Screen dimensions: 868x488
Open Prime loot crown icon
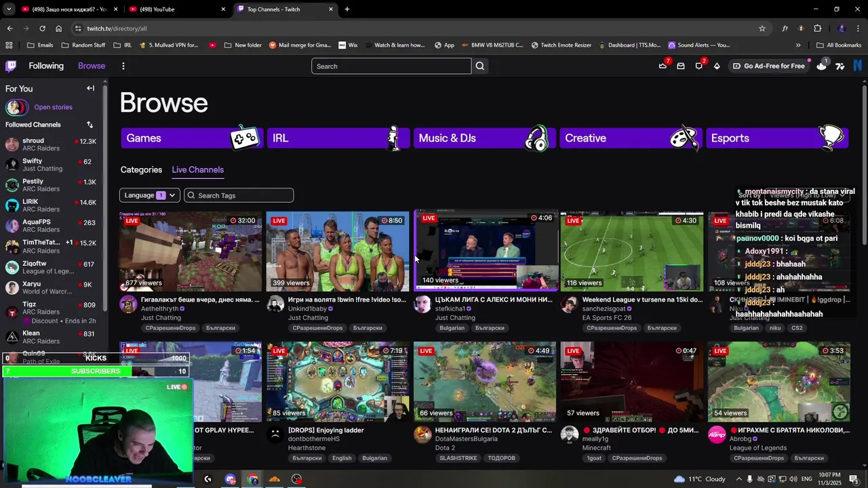coord(663,66)
